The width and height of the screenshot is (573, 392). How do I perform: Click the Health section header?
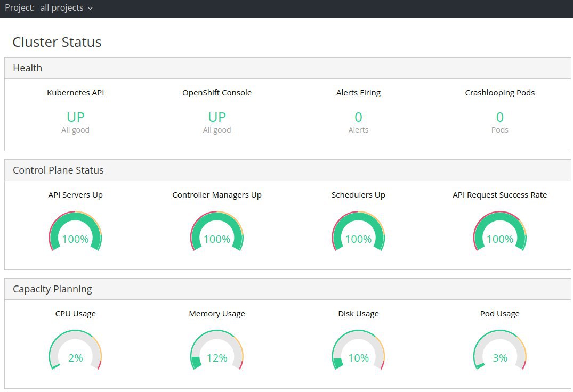point(288,68)
